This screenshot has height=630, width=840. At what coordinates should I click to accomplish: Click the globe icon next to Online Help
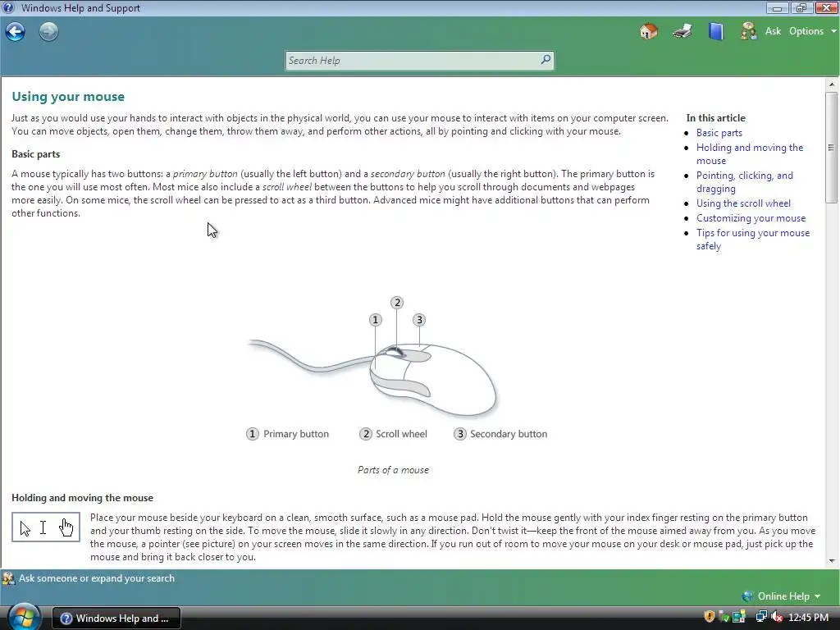click(747, 596)
